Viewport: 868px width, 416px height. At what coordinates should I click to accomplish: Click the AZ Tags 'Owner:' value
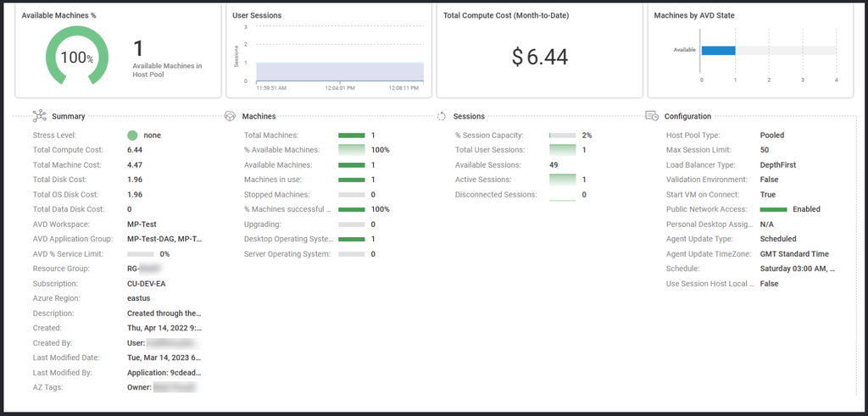(162, 388)
